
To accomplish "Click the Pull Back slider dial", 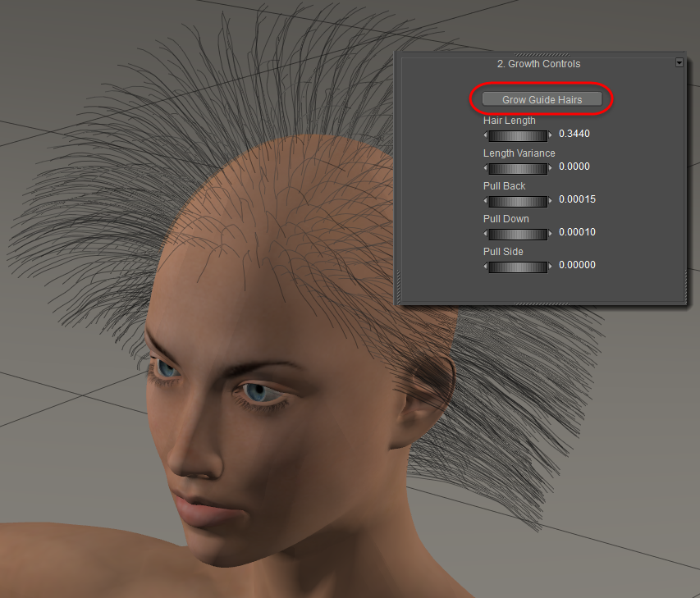I will coord(517,201).
